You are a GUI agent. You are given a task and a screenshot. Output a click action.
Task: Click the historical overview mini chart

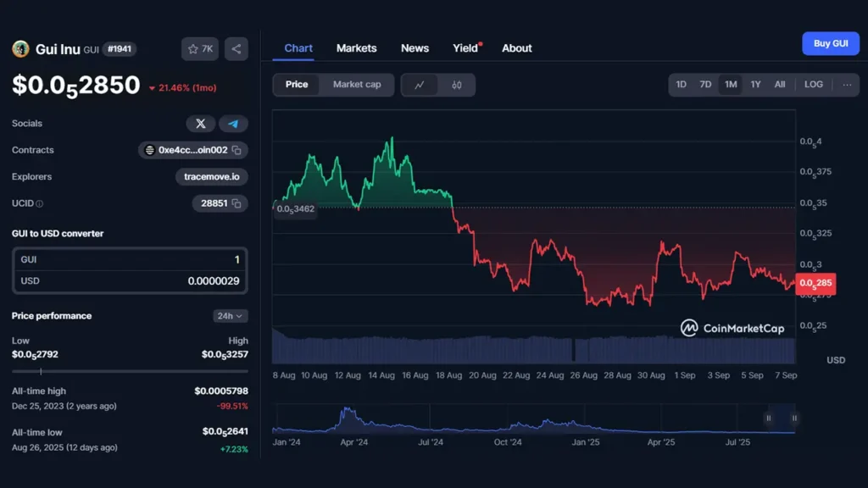(534, 420)
